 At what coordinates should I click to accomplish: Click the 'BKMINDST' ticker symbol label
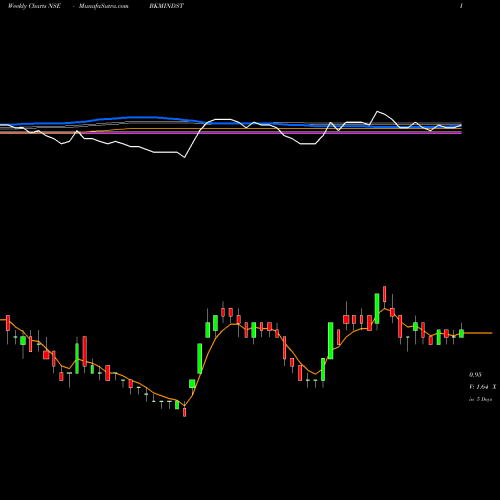(x=166, y=6)
